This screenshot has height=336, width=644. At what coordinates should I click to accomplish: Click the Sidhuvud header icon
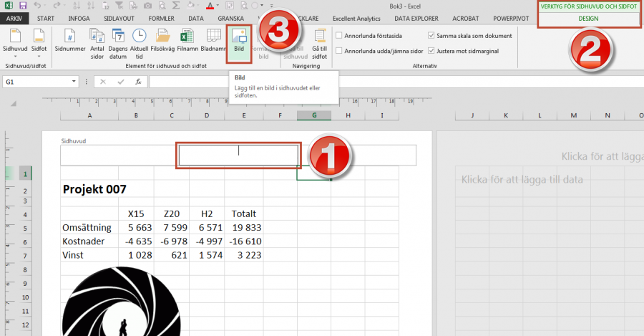[x=15, y=37]
